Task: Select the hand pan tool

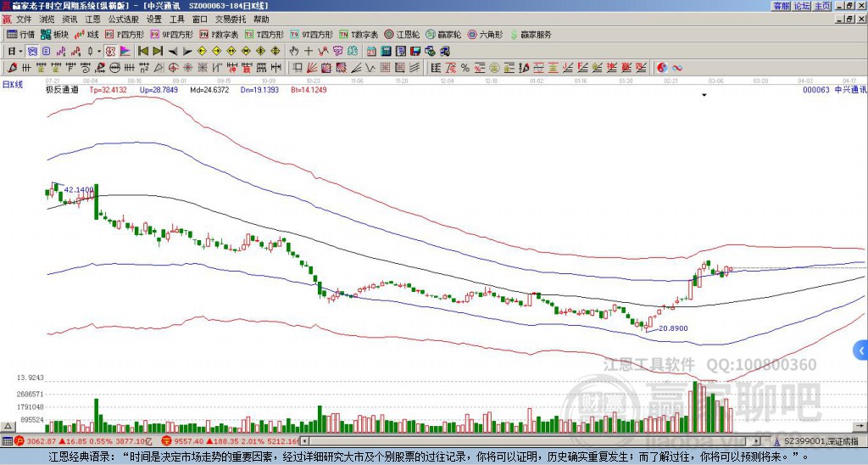Action: (x=293, y=51)
